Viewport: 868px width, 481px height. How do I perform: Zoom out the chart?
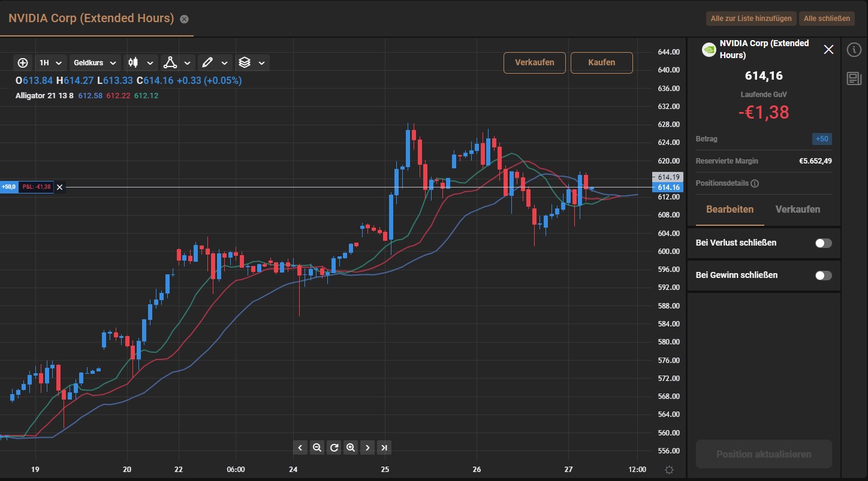pyautogui.click(x=317, y=447)
